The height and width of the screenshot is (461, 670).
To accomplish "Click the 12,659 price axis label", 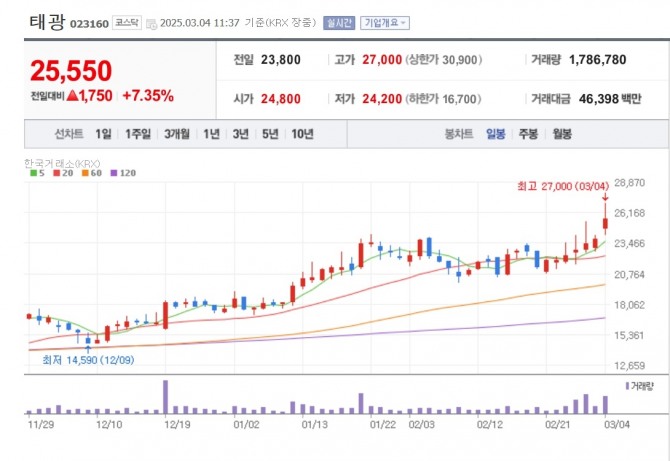I will (x=629, y=366).
